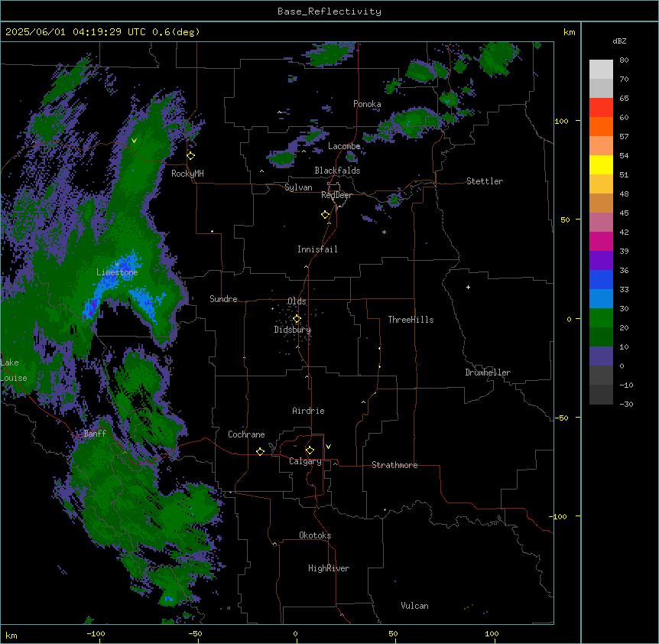Click the Strathmore city label

[x=394, y=465]
